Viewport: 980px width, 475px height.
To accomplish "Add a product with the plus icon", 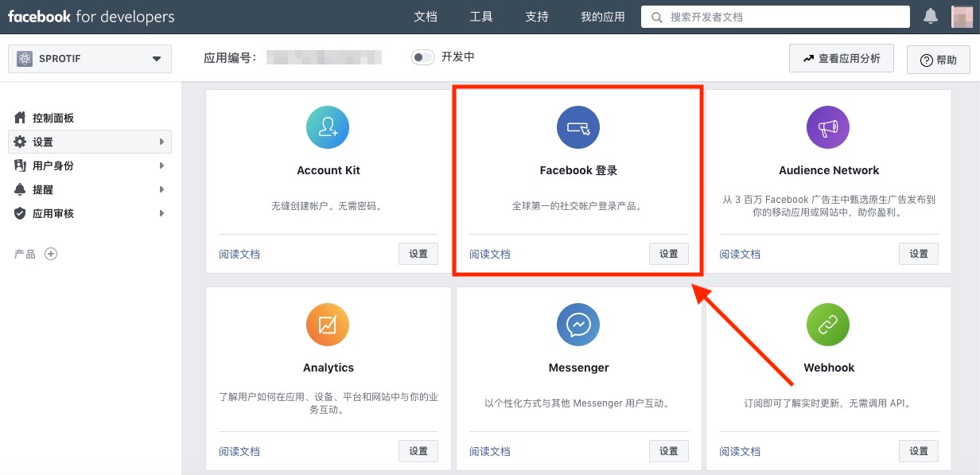I will click(x=51, y=254).
